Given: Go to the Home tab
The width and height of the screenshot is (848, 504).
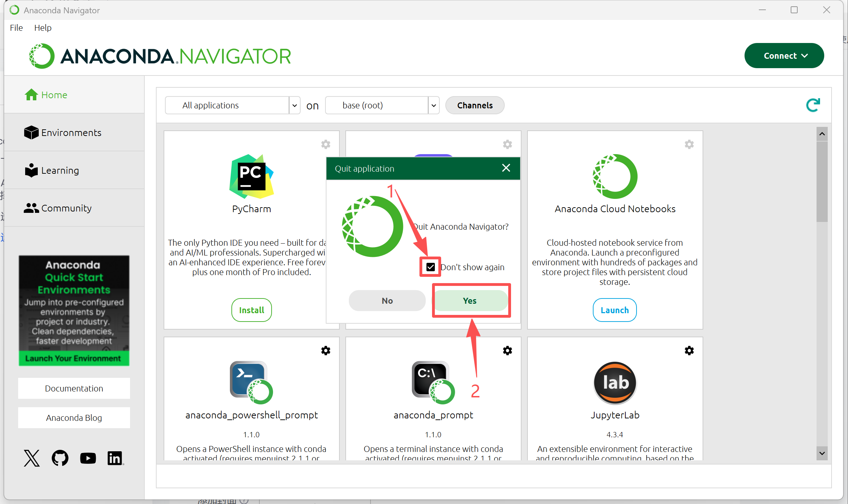Looking at the screenshot, I should point(74,95).
